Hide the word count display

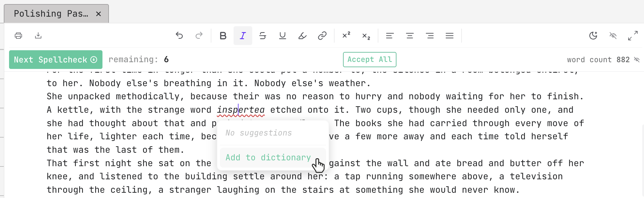[x=637, y=60]
